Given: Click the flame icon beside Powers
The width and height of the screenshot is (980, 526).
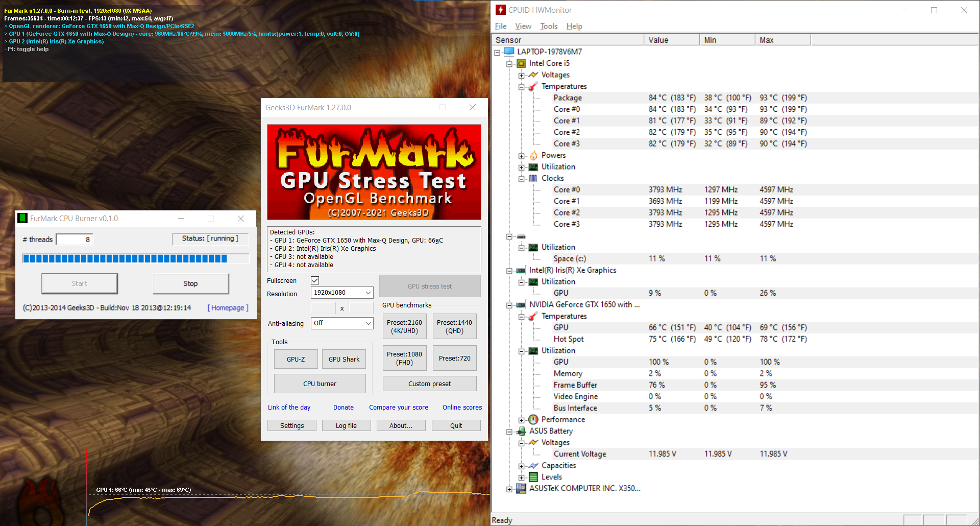Looking at the screenshot, I should point(533,155).
